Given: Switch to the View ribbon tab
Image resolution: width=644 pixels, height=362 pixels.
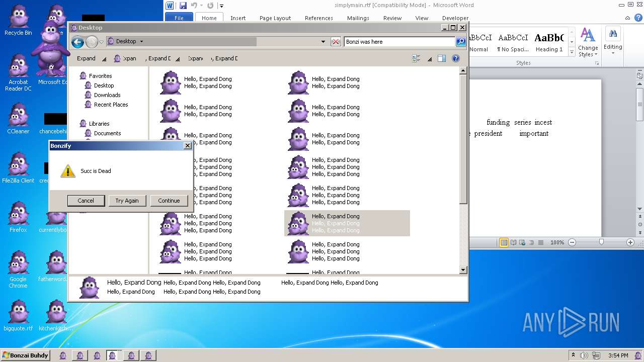Looking at the screenshot, I should [422, 18].
